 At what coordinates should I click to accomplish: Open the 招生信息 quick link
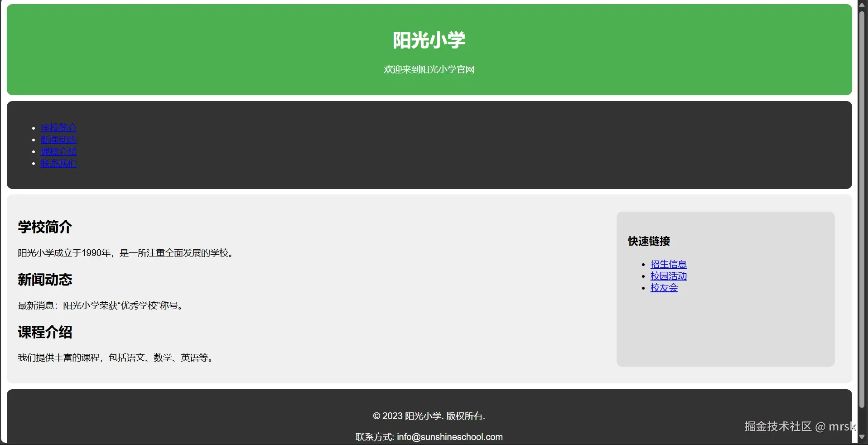pos(668,264)
